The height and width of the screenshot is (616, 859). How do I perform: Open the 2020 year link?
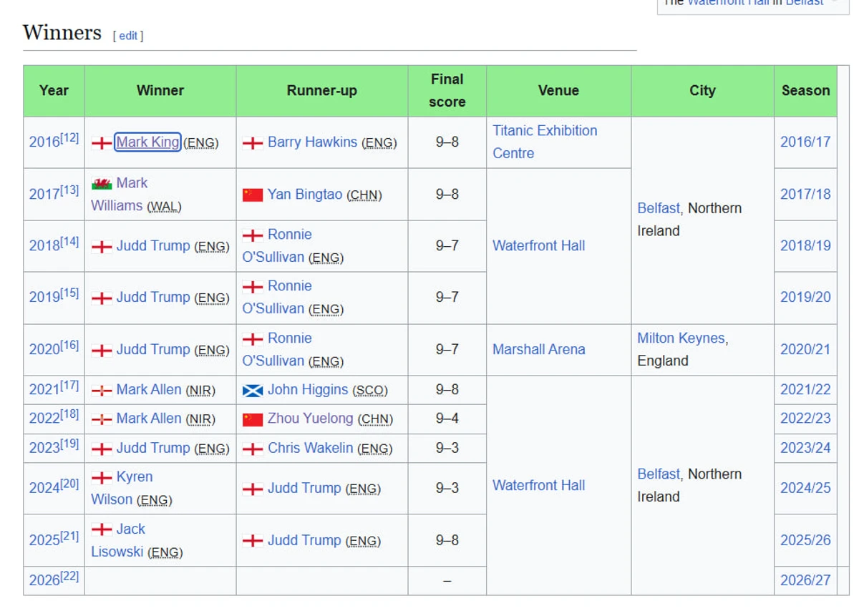(x=44, y=350)
